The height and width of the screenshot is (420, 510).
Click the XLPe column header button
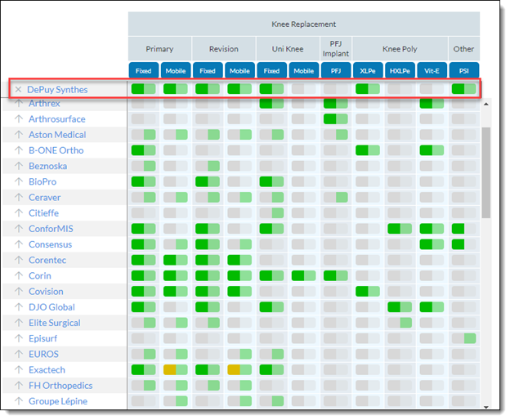coord(368,70)
